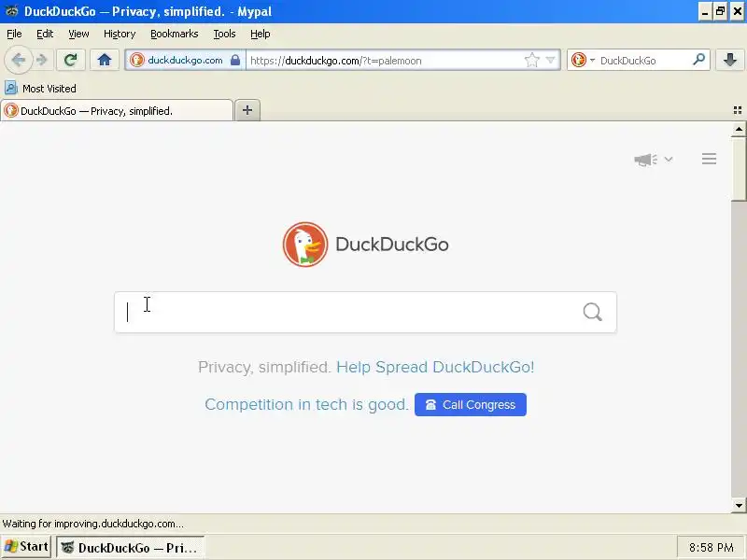Viewport: 747px width, 560px height.
Task: Open a new tab with plus button
Action: click(x=247, y=110)
